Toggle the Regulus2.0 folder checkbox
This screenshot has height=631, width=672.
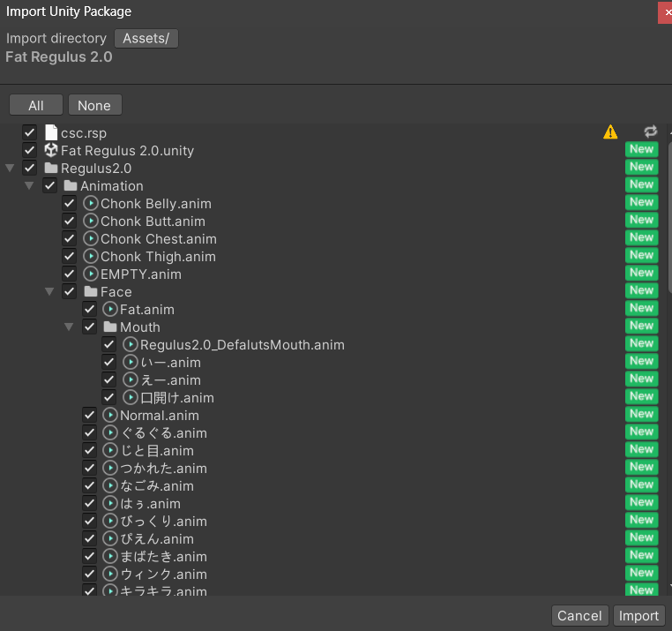30,168
